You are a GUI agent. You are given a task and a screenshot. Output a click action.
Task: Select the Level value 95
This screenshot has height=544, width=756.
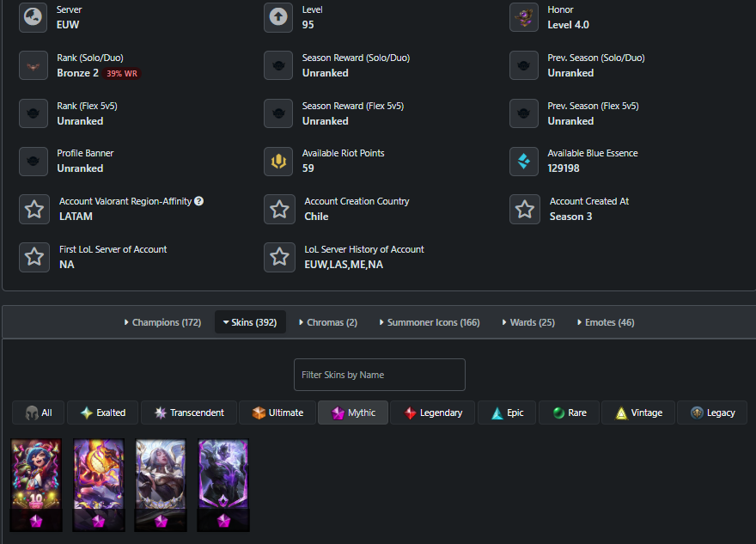[x=308, y=25]
